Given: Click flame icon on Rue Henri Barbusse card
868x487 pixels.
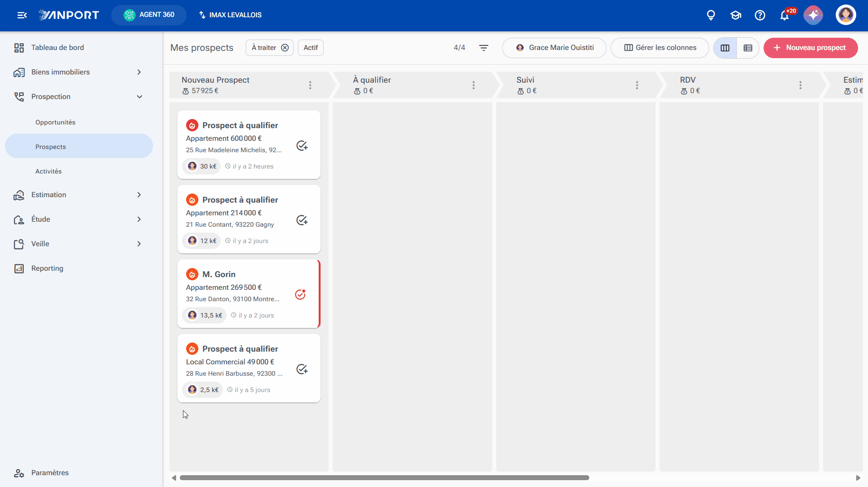Looking at the screenshot, I should pyautogui.click(x=192, y=349).
